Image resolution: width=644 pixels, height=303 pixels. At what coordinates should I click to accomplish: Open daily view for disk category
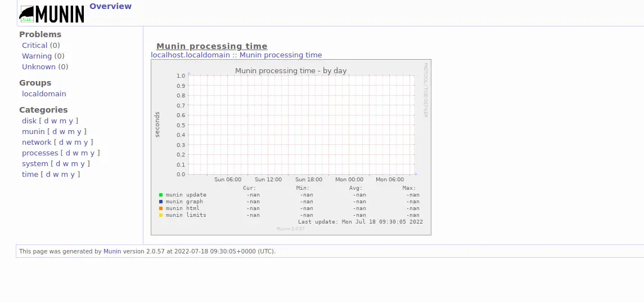point(47,121)
